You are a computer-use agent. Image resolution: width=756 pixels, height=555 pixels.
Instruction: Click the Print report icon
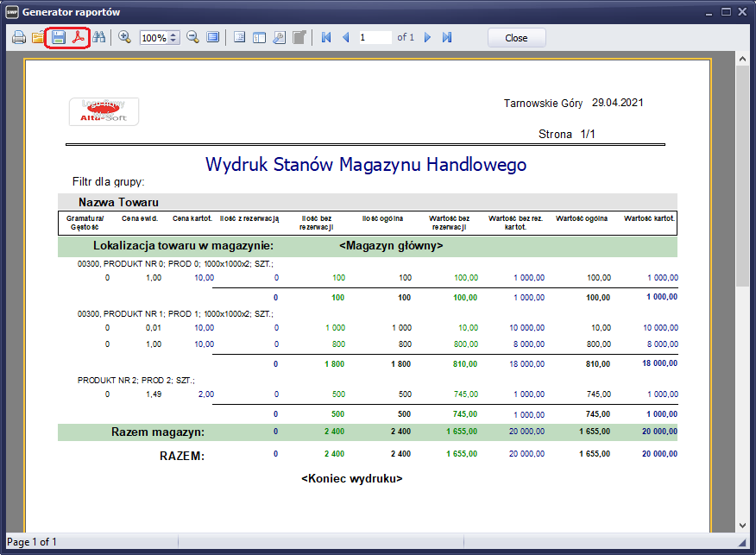click(18, 38)
